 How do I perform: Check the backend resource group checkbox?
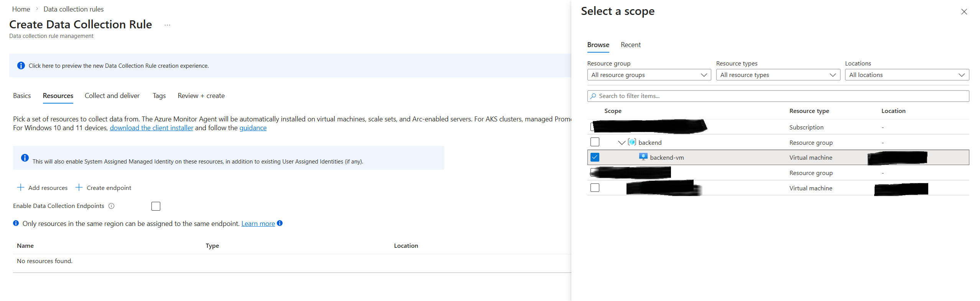(x=595, y=142)
